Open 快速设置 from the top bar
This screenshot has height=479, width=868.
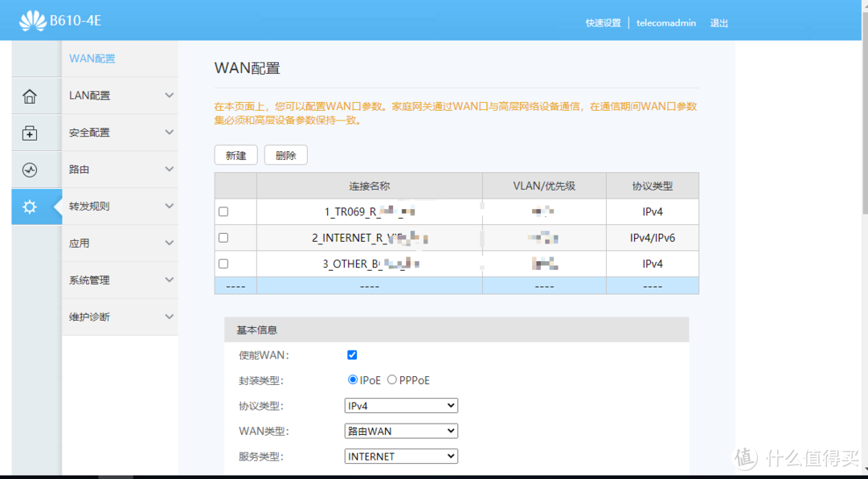coord(604,23)
